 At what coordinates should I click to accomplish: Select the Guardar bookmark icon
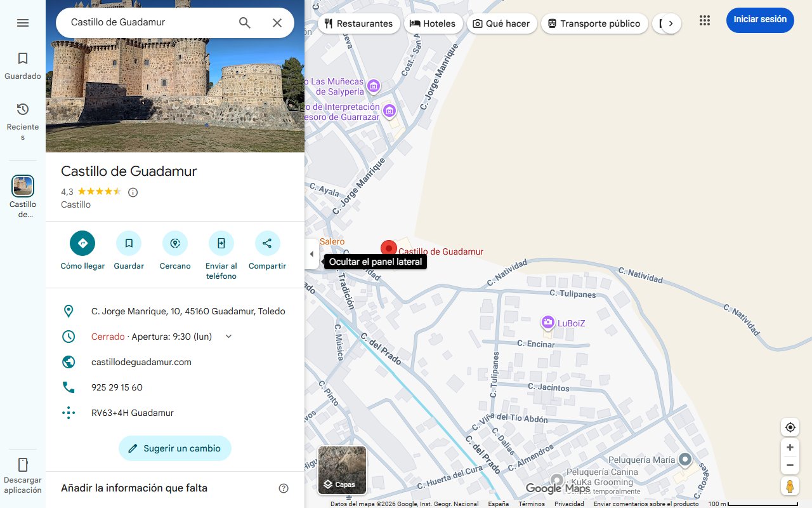click(129, 243)
